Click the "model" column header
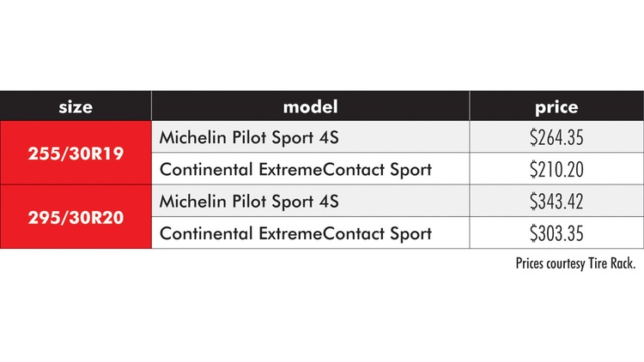The image size is (644, 362). click(310, 107)
